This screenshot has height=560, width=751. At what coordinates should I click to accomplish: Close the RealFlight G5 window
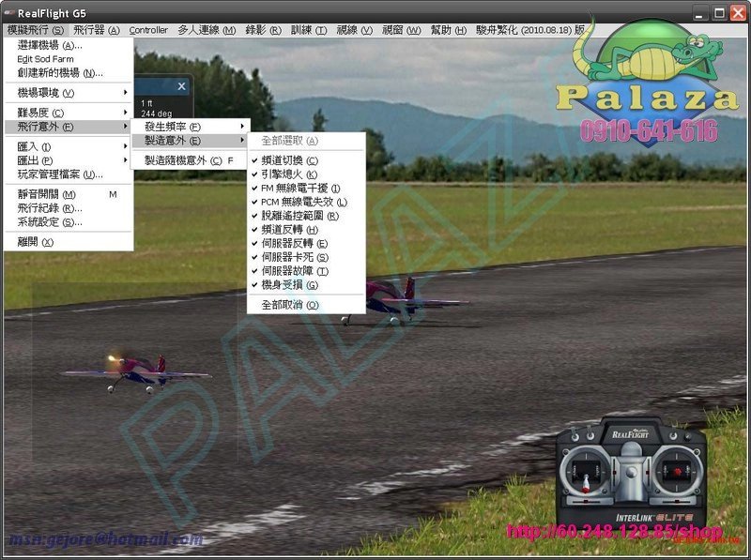(738, 13)
